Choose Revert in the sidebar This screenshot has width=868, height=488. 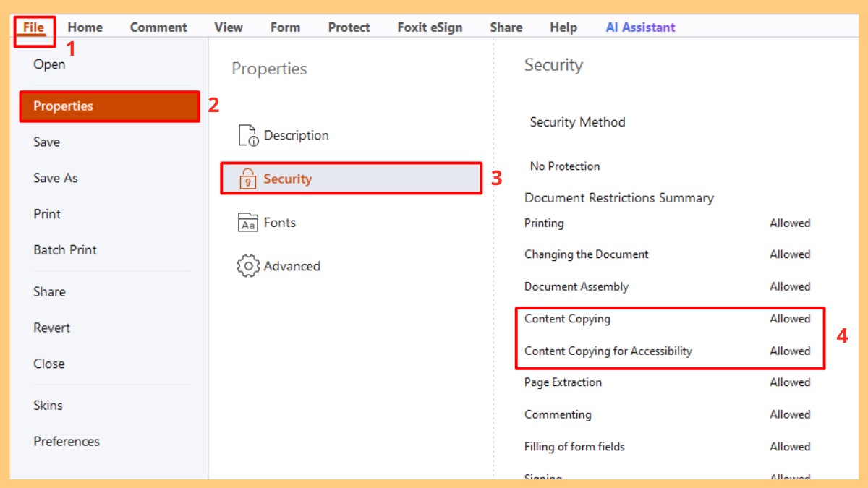click(52, 328)
